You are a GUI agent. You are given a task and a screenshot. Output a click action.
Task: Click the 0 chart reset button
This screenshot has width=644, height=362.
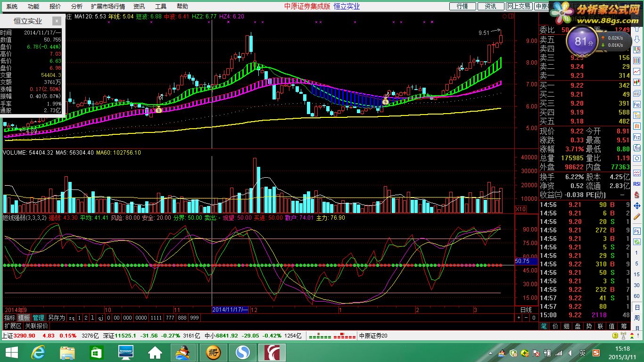[534, 318]
